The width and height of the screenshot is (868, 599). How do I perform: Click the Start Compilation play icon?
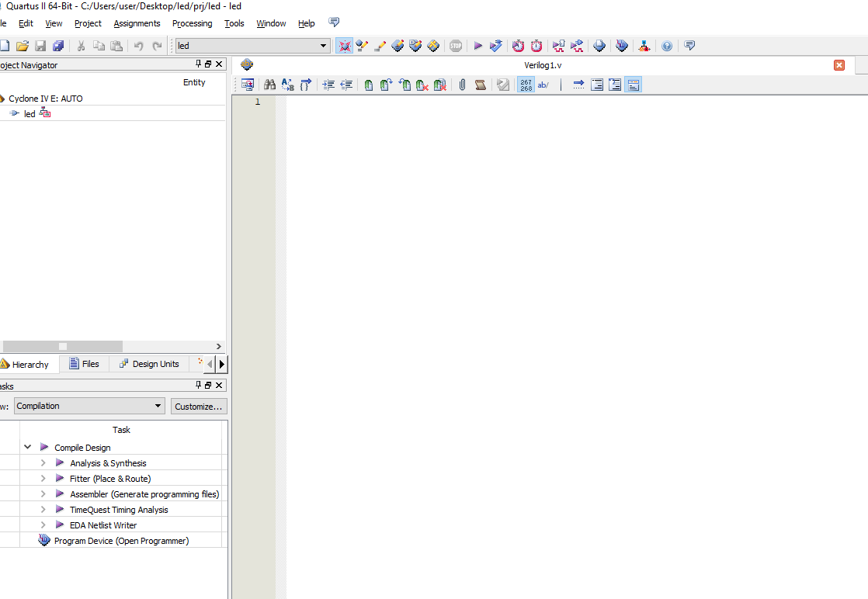click(x=478, y=46)
